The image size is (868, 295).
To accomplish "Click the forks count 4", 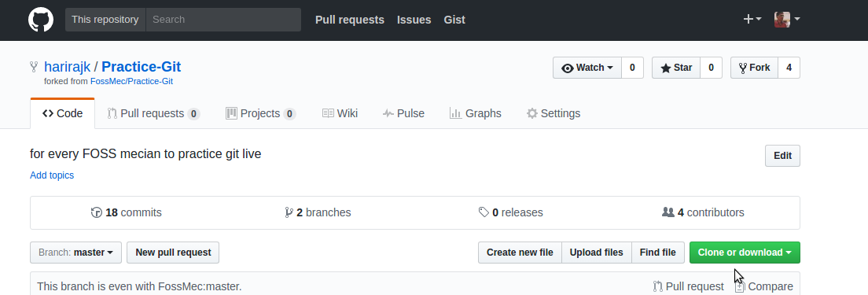I will tap(789, 68).
